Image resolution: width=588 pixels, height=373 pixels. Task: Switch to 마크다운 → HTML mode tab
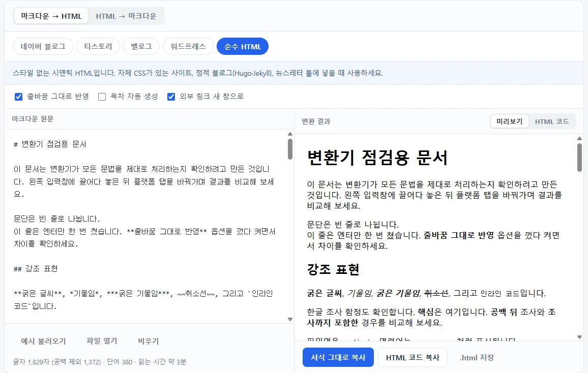pyautogui.click(x=51, y=16)
